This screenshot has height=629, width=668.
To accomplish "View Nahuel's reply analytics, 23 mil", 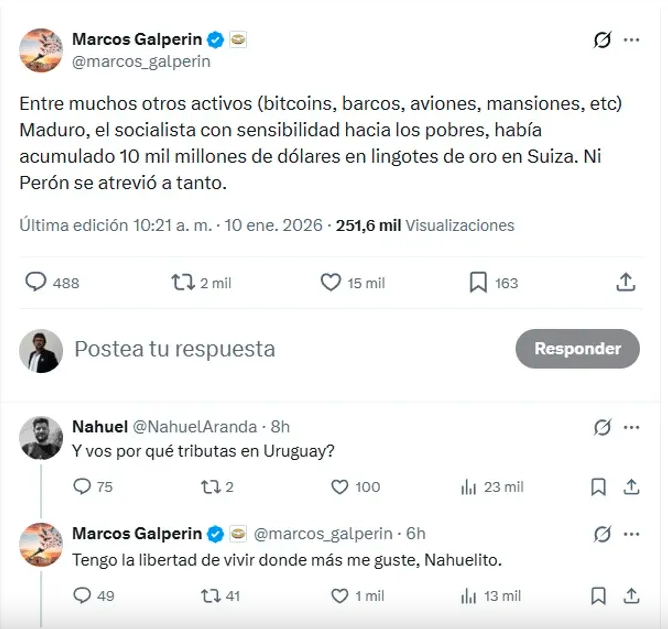I will click(x=467, y=487).
